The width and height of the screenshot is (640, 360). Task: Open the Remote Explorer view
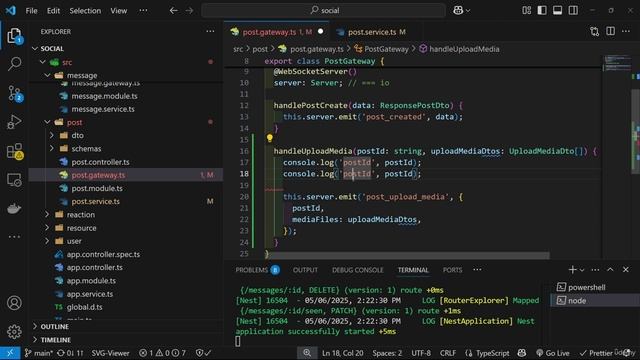pyautogui.click(x=14, y=180)
